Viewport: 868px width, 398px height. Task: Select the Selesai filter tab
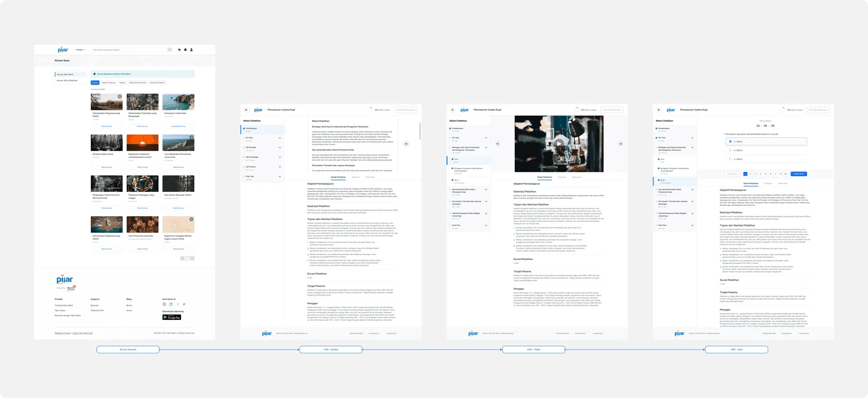click(122, 82)
